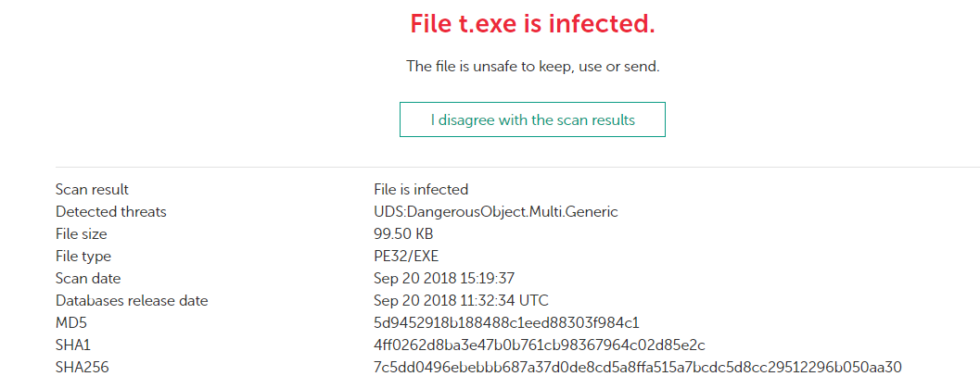The height and width of the screenshot is (389, 980).
Task: Click the 'File is infected' result value
Action: coord(421,189)
